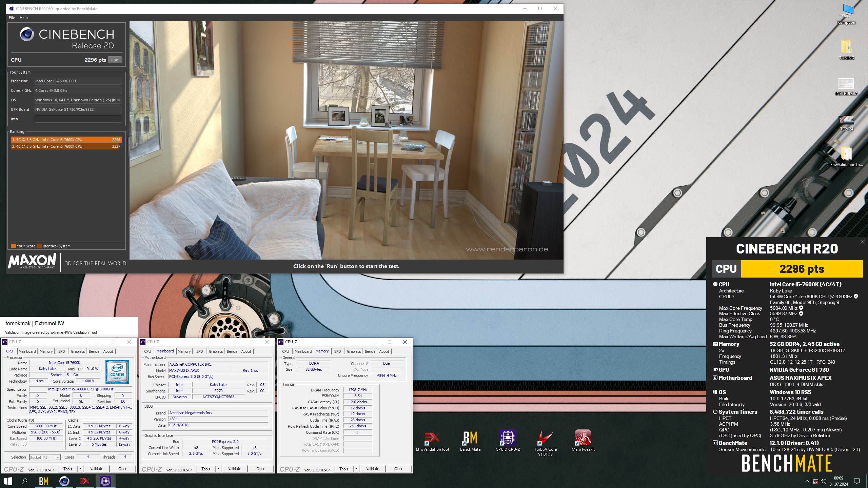Open Graphics tab in CPU-Z Mainboard window
Screen dimensions: 868x488
216,351
